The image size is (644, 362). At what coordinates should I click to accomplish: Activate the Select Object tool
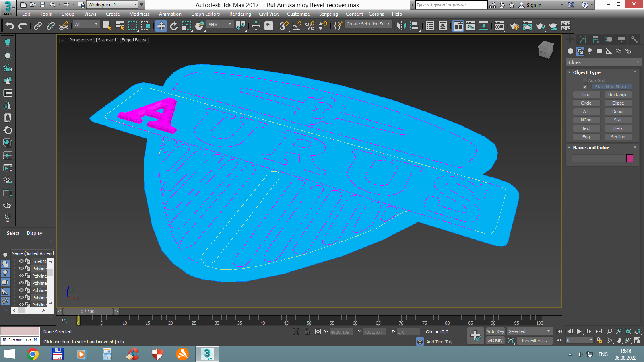coord(107,26)
